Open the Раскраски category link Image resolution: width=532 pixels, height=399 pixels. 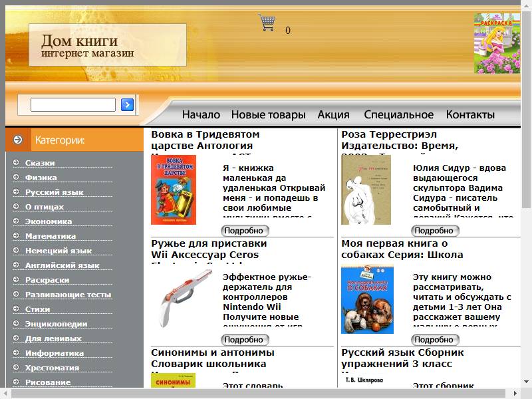(47, 279)
